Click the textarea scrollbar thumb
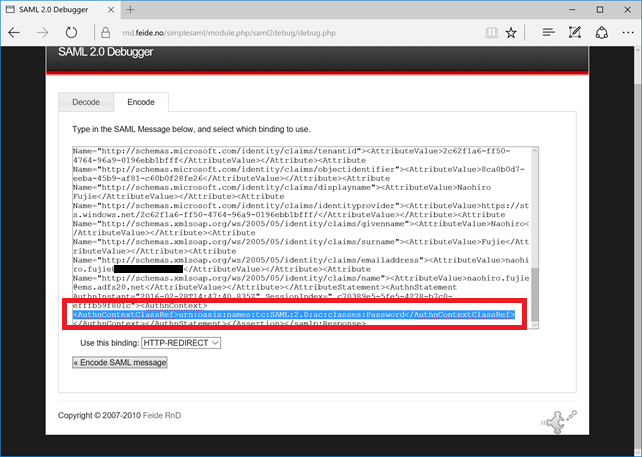Screen dimensions: 642x457 [x=535, y=294]
